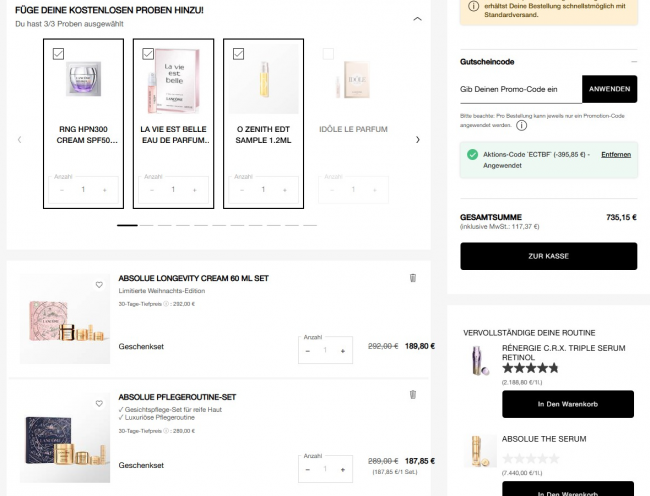Collapse the free samples section chevron
This screenshot has width=650, height=496.
click(417, 19)
